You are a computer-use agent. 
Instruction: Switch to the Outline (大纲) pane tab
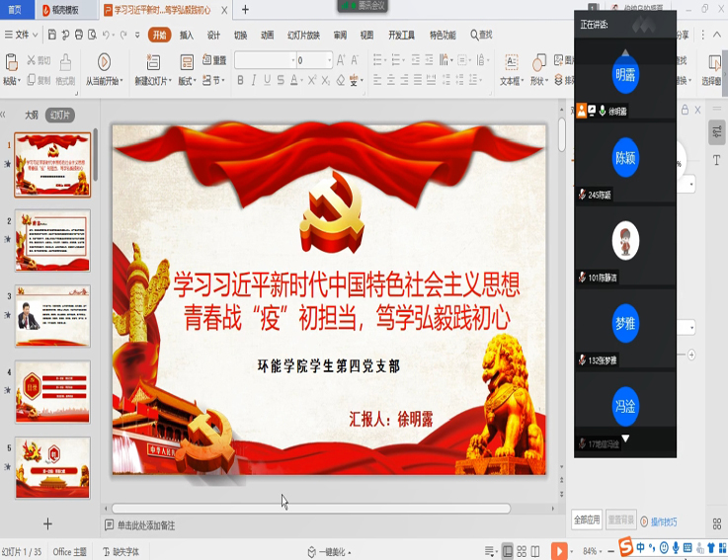coord(31,115)
